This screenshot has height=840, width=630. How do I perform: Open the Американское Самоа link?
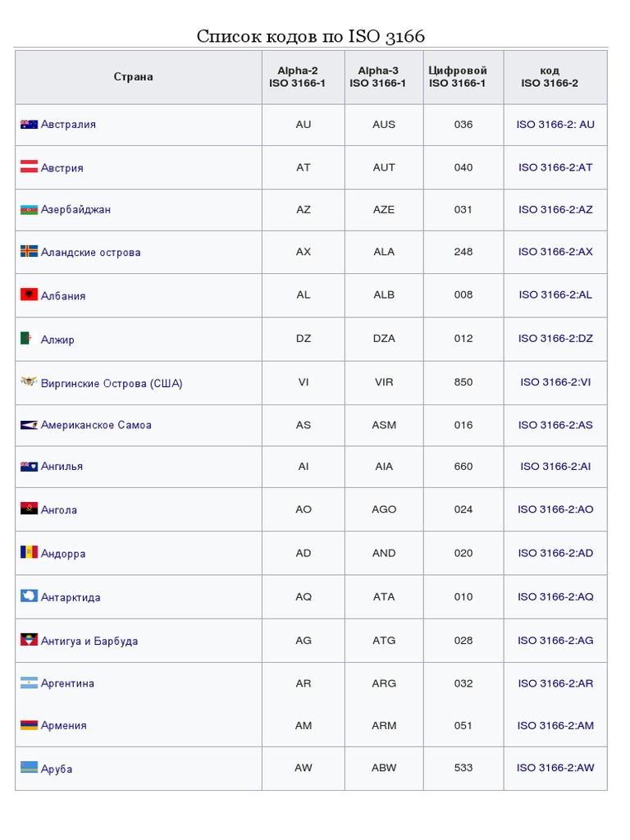coord(96,425)
